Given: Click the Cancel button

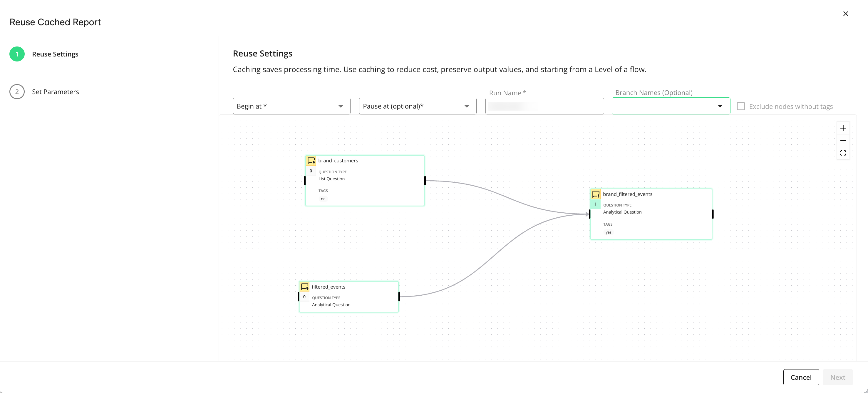Looking at the screenshot, I should [801, 377].
